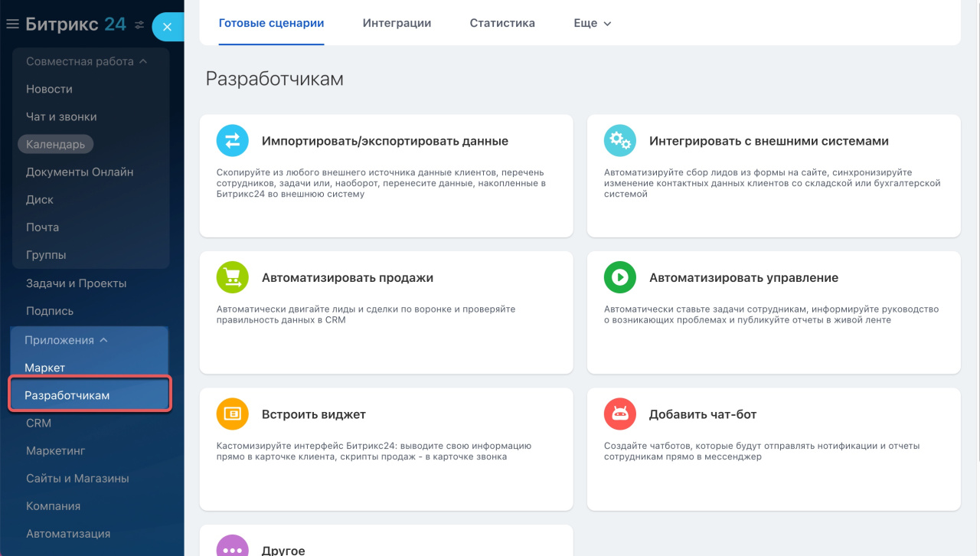The height and width of the screenshot is (556, 980).
Task: Go to Диск in the sidebar
Action: pyautogui.click(x=40, y=199)
